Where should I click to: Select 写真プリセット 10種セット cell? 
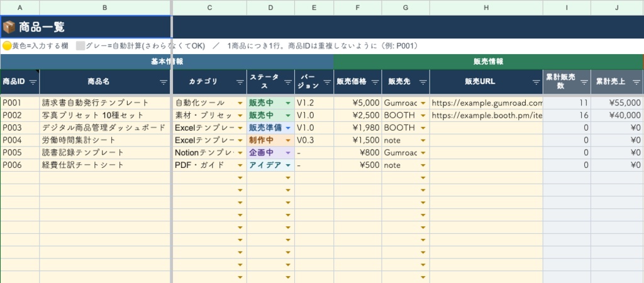point(105,116)
